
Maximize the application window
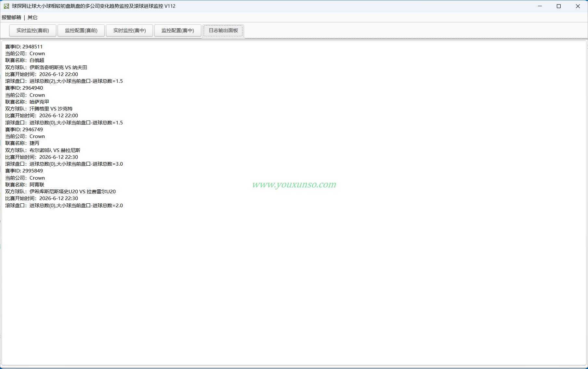pyautogui.click(x=559, y=6)
